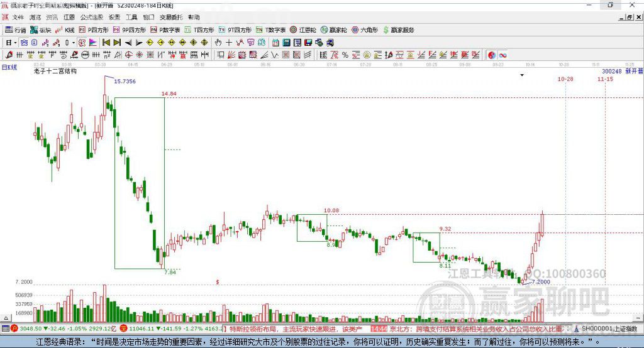
Task: Open the 9P四方形 tool
Action: point(130,30)
